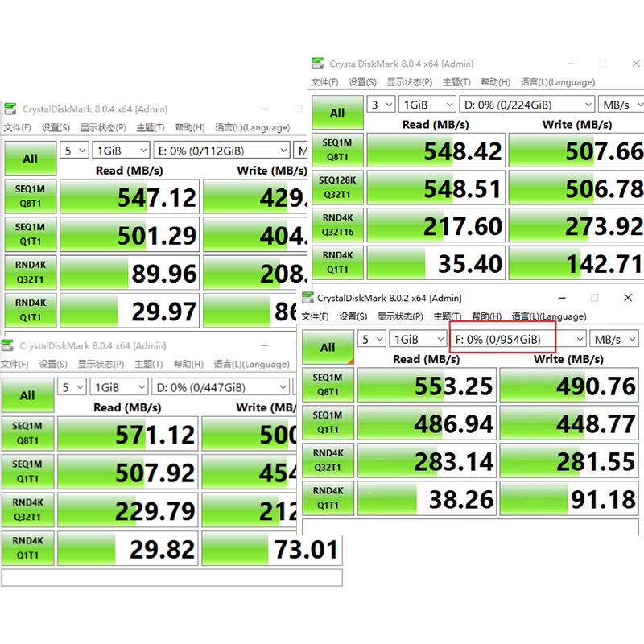The height and width of the screenshot is (644, 644).
Task: Open 文件(F) menu in the F: 954GiB window
Action: [315, 316]
